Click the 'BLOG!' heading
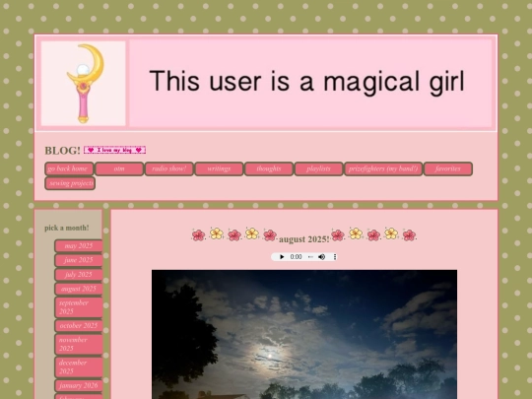This screenshot has height=399, width=532. (62, 151)
